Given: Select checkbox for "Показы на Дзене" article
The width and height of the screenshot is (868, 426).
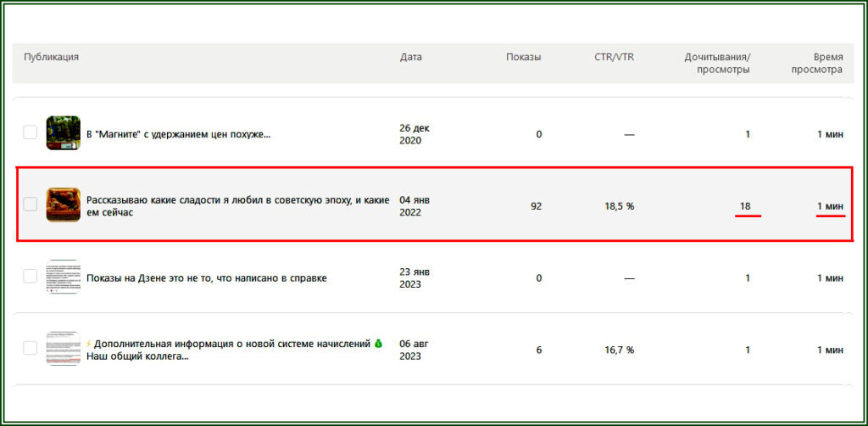Looking at the screenshot, I should pyautogui.click(x=30, y=276).
